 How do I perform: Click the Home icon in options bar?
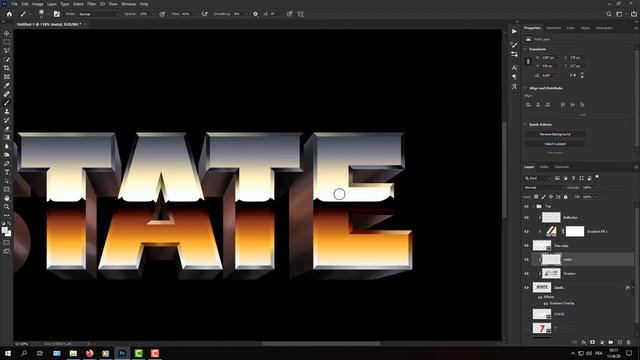9,14
